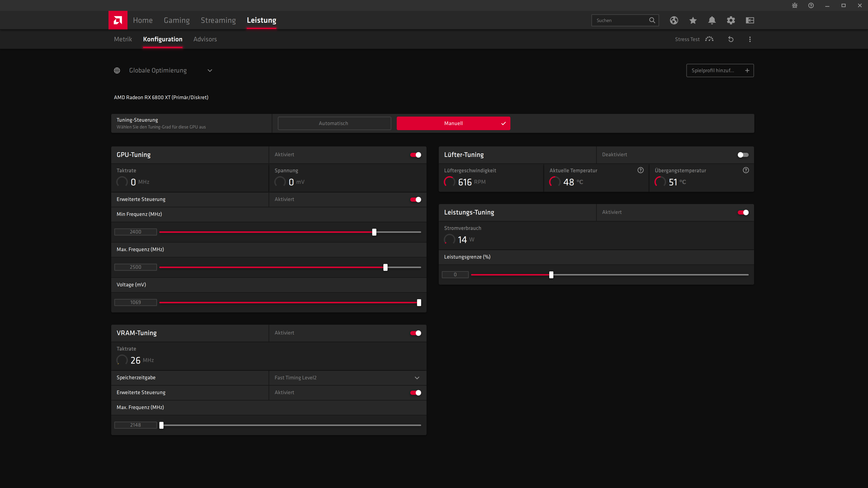Screen dimensions: 868x488
Task: Click the bug report icon
Action: coord(795,5)
